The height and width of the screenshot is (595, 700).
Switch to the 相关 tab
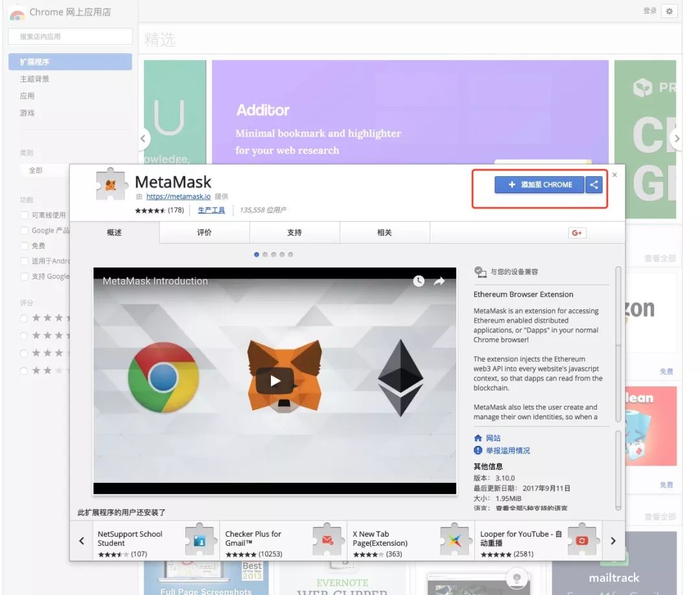[384, 232]
